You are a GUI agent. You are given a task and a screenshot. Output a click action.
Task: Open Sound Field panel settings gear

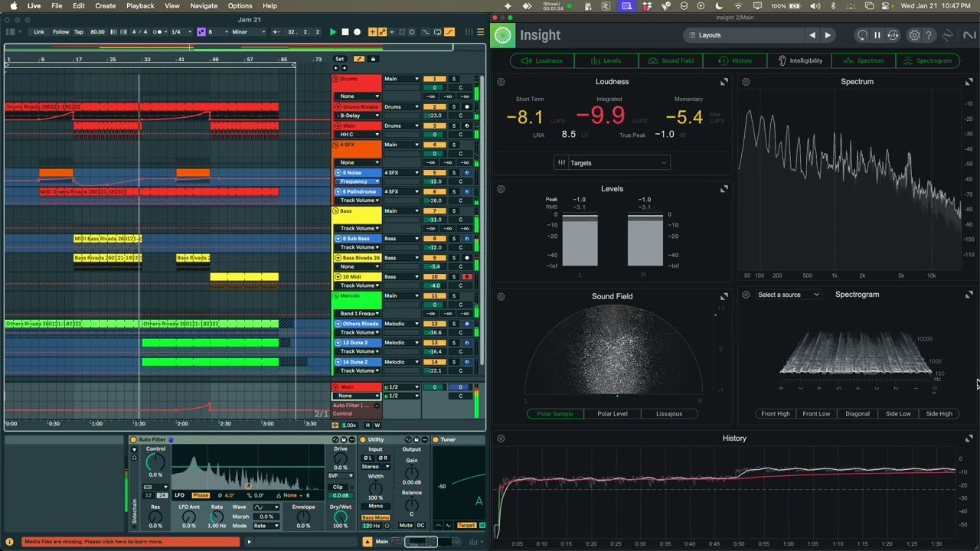[x=501, y=296]
